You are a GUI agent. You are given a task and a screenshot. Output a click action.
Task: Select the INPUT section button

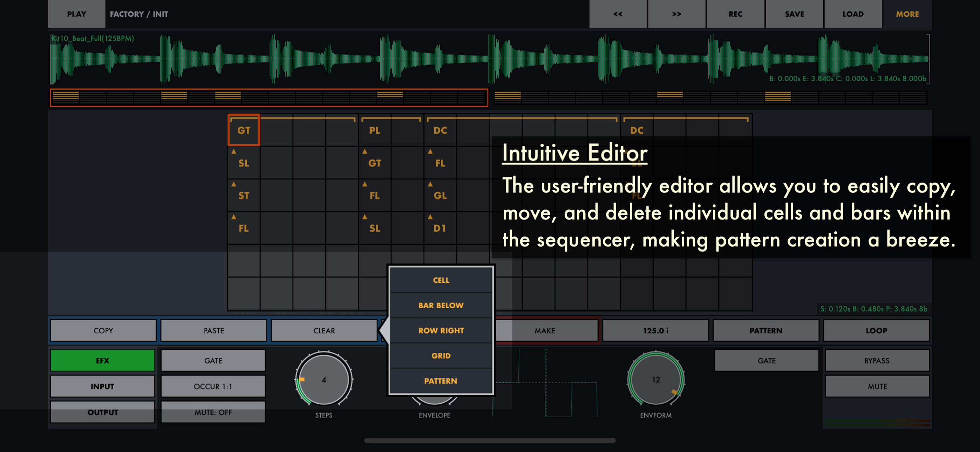pyautogui.click(x=102, y=386)
